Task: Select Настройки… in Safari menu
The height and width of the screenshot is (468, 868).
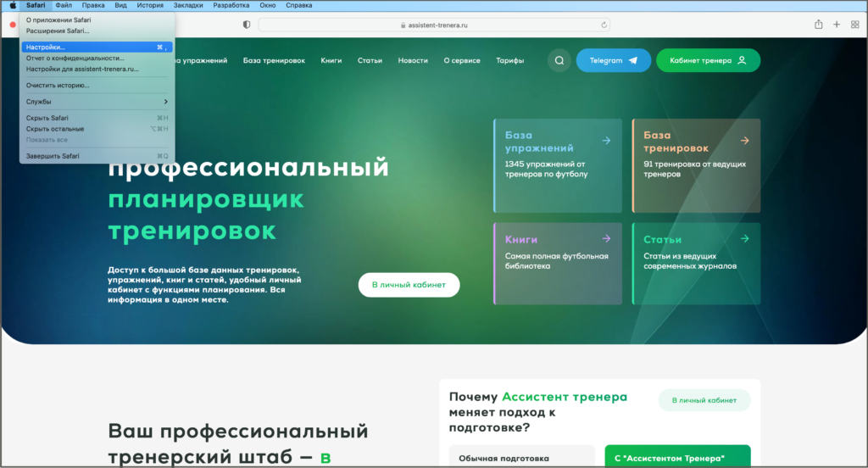Action: pos(97,47)
